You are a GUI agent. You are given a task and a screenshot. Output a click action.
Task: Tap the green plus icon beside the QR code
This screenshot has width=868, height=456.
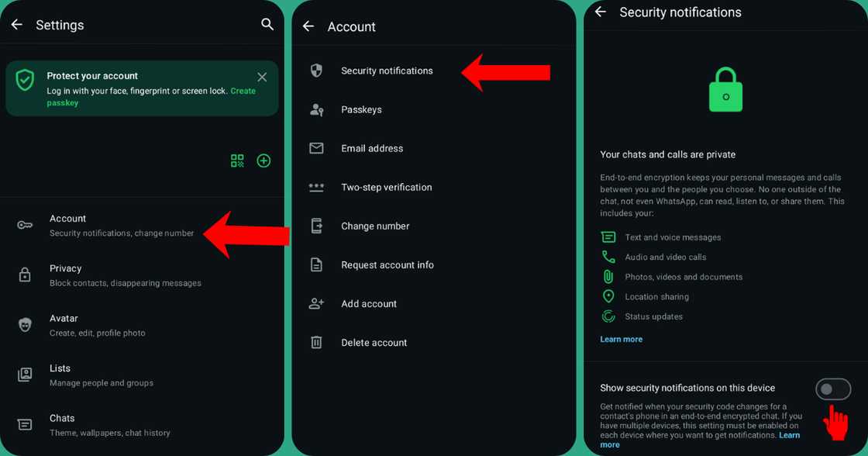tap(263, 161)
